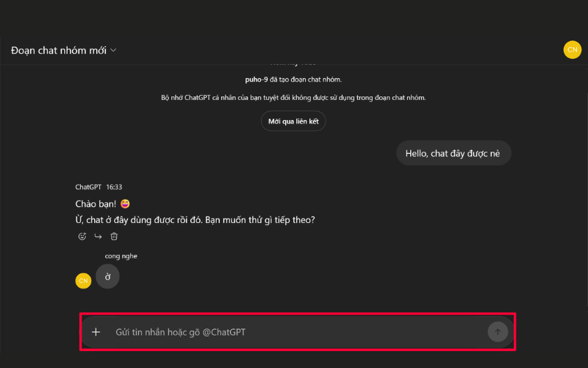Click the "Chào bạn!" greeting text
The width and height of the screenshot is (588, 368).
(x=96, y=204)
